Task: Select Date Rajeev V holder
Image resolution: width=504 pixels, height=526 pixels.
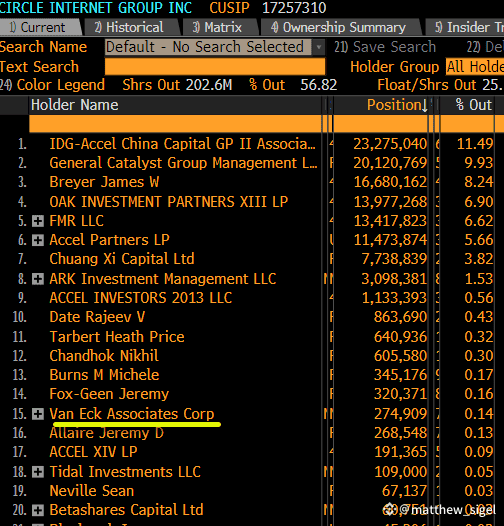Action: pos(97,317)
